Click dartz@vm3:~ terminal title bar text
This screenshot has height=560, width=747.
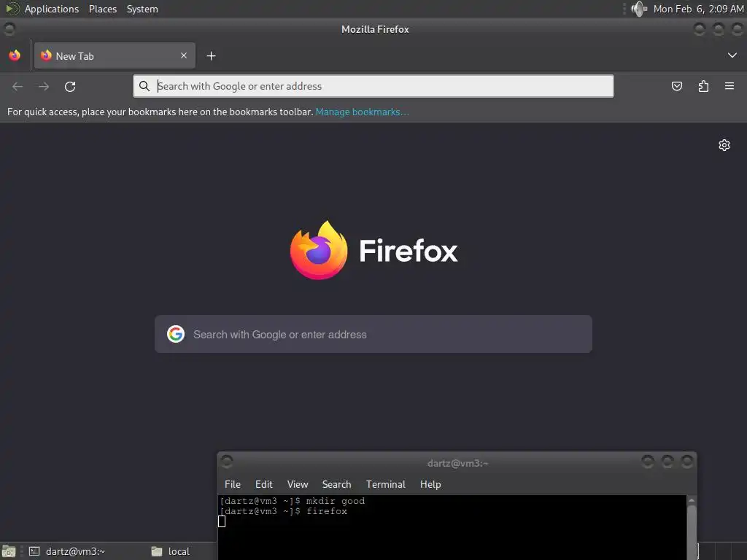[x=457, y=463]
